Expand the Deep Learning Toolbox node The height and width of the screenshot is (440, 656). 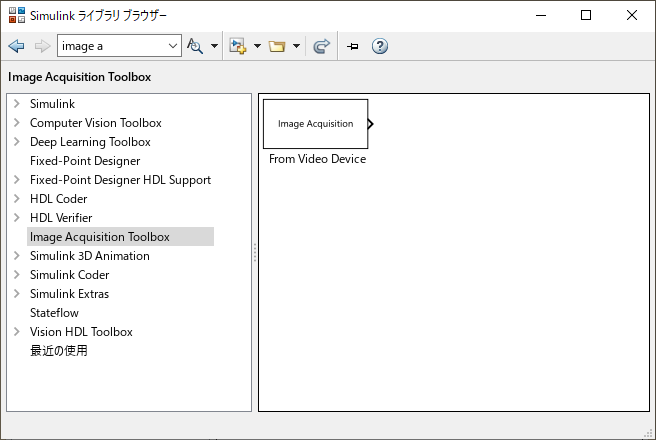(x=17, y=141)
